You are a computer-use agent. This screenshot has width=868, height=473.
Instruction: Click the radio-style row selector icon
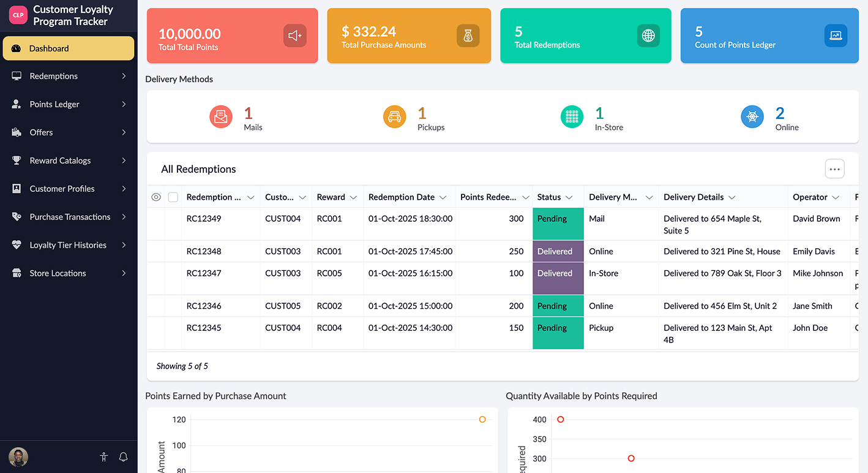(156, 197)
